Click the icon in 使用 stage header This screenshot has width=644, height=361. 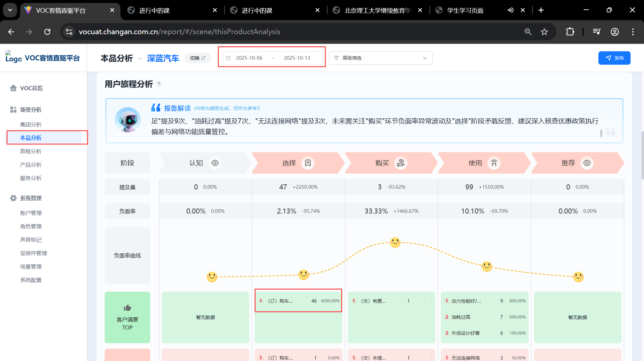pyautogui.click(x=494, y=163)
